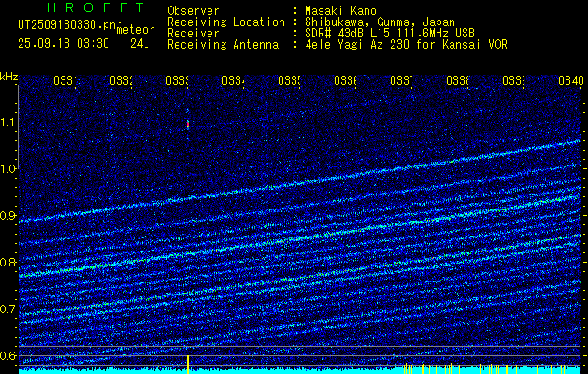Click the 0.9 kHz frequency tick
The image size is (588, 374).
coord(8,216)
